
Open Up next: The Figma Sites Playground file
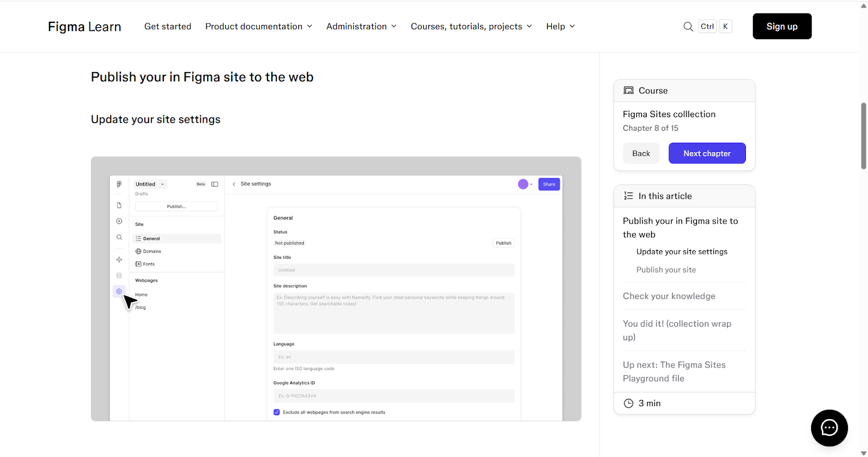(674, 371)
